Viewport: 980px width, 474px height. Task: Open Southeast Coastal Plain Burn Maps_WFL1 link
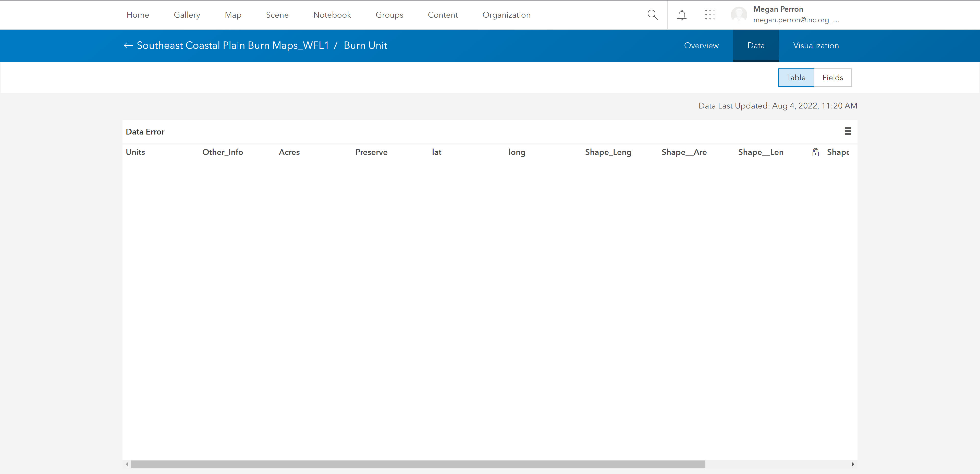pos(232,46)
